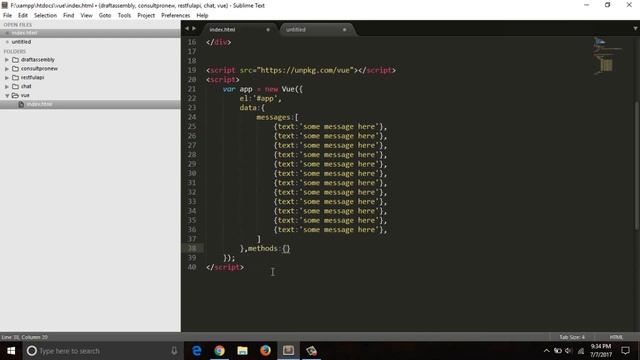Expand the consultpronew folder
Image resolution: width=640 pixels, height=360 pixels.
click(7, 69)
